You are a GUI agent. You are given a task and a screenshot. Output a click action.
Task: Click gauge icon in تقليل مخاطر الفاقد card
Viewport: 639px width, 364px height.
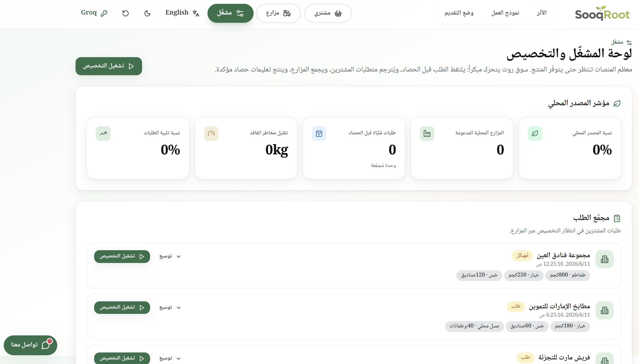coord(211,134)
